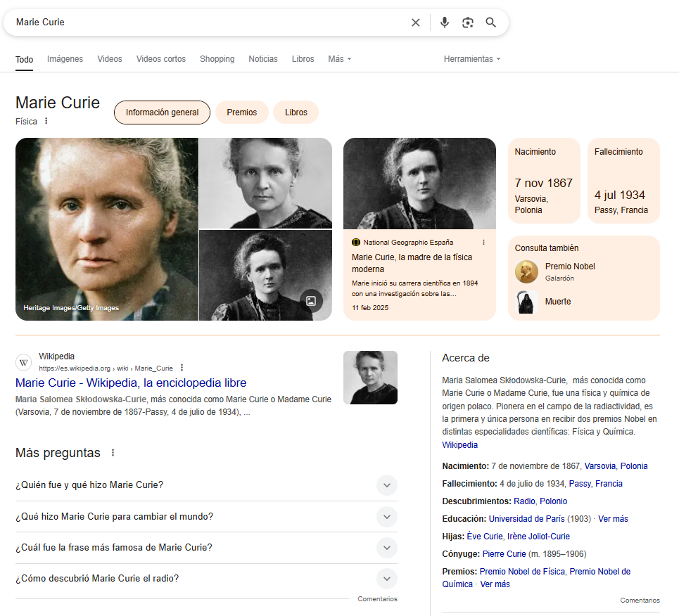Open National Geographic card options menu
Image resolution: width=679 pixels, height=616 pixels.
(483, 242)
